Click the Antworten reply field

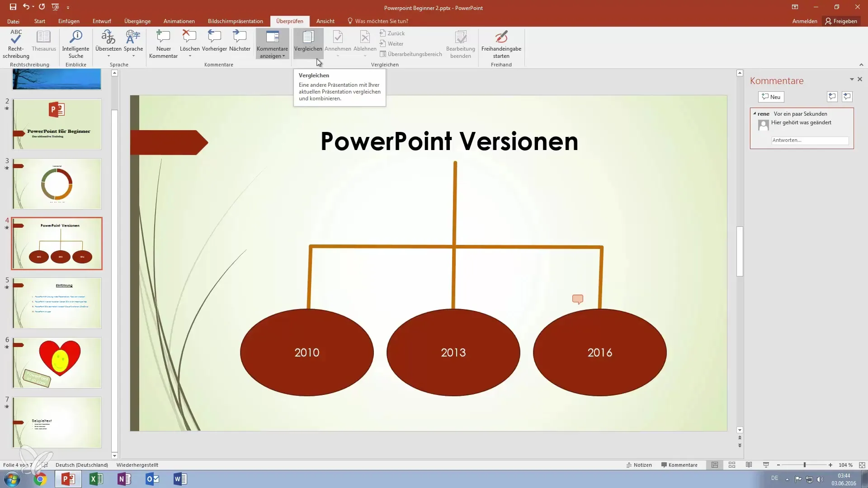810,140
